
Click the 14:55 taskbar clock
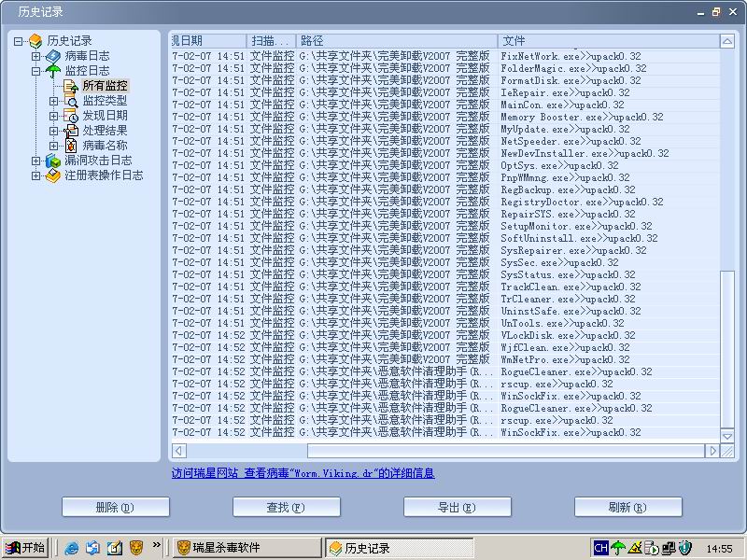tap(719, 549)
